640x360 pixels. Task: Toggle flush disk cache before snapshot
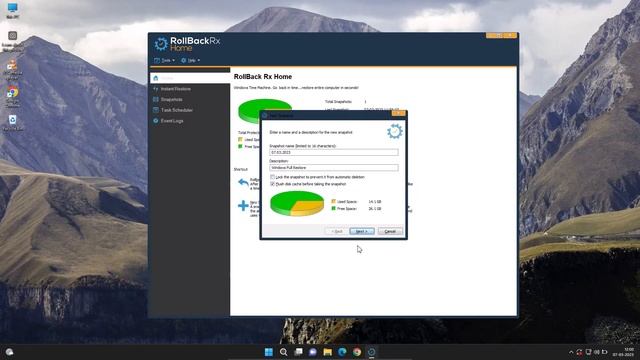click(273, 184)
